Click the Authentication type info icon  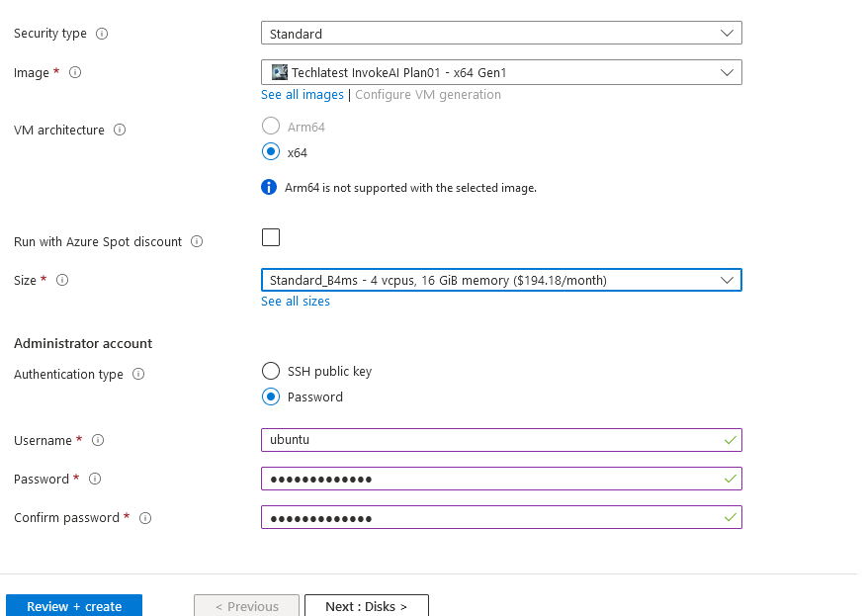pos(138,374)
